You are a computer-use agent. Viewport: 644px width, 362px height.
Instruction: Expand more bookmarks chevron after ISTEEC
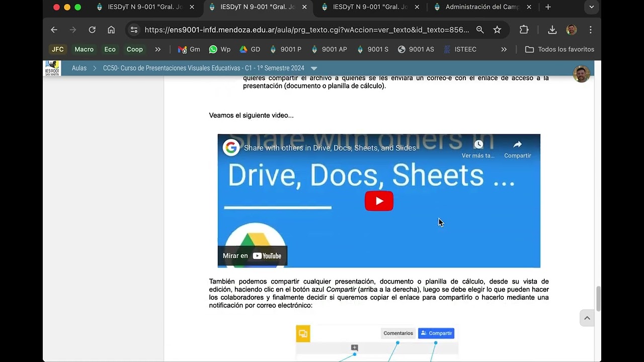pyautogui.click(x=504, y=49)
